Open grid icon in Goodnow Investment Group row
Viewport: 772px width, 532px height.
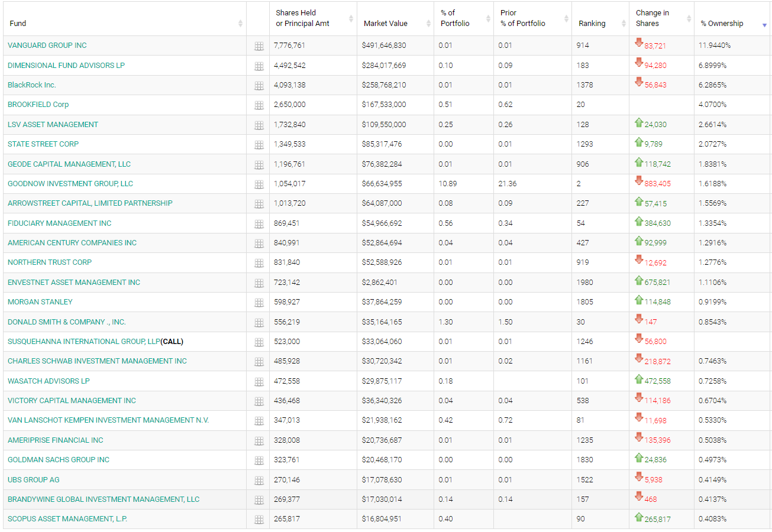click(259, 184)
